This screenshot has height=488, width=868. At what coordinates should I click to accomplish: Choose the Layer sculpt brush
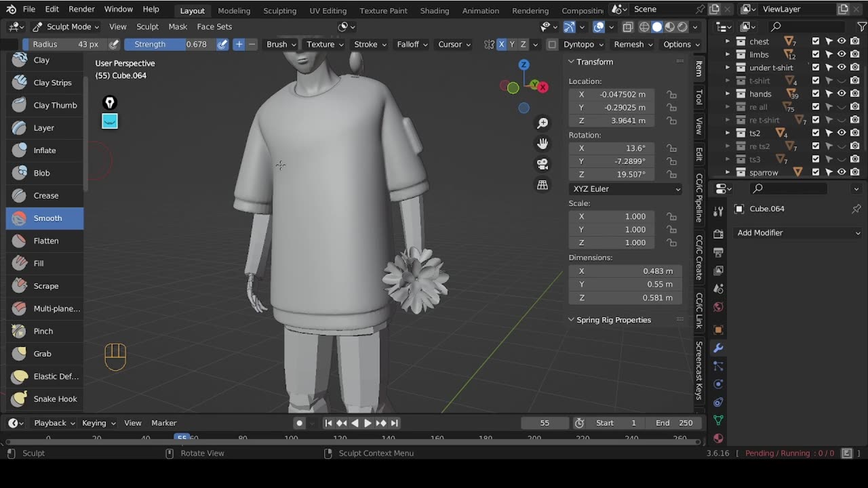[45, 127]
